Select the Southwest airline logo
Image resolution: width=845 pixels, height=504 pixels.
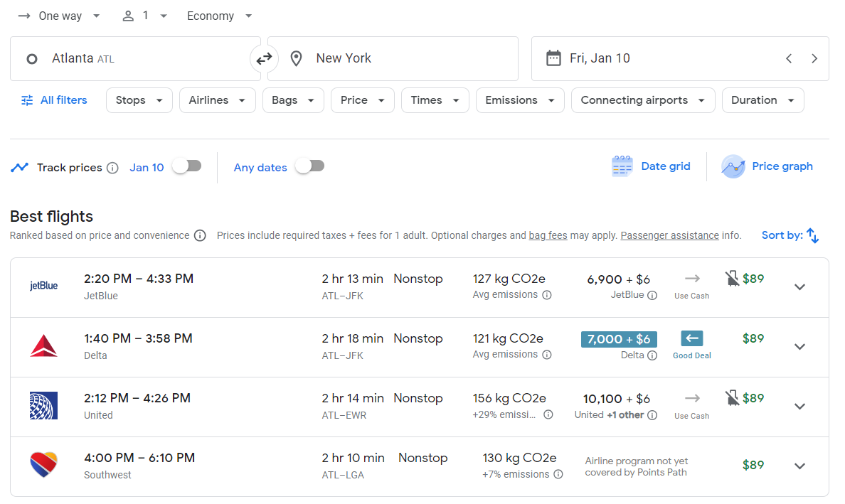pos(44,466)
